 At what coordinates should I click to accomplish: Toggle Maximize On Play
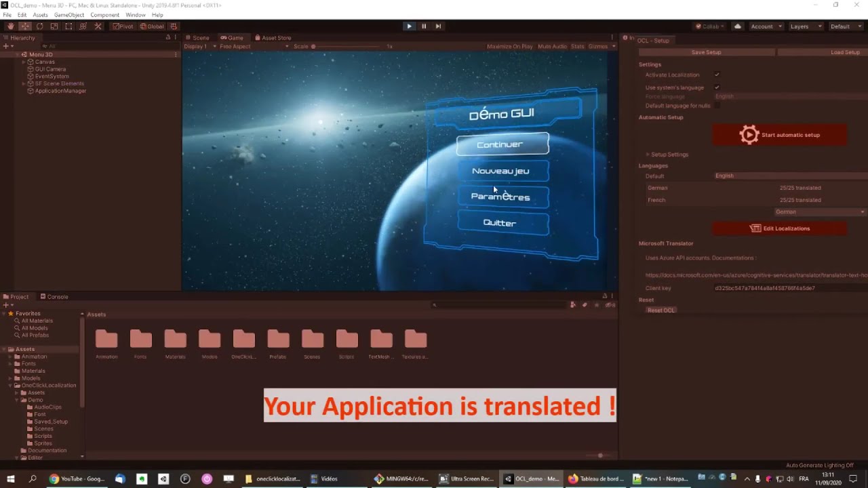click(x=509, y=46)
